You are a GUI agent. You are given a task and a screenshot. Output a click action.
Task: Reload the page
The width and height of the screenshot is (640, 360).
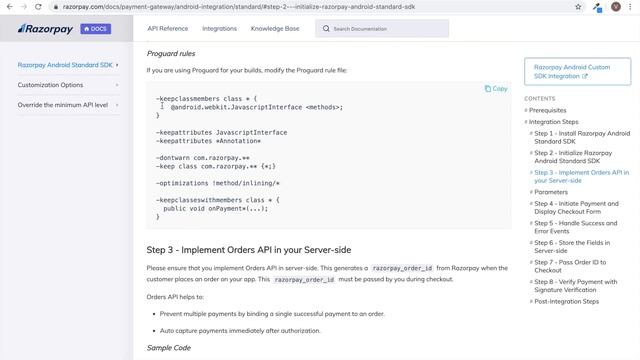(x=38, y=7)
